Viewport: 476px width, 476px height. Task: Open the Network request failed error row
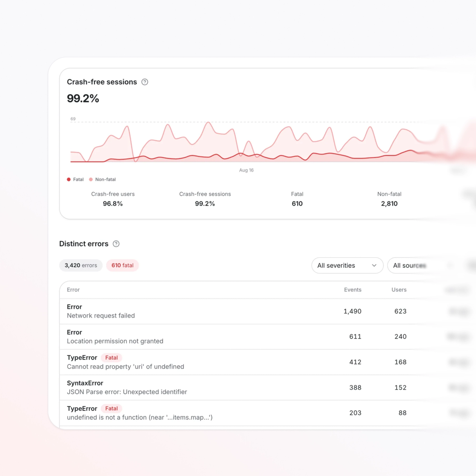pos(267,311)
